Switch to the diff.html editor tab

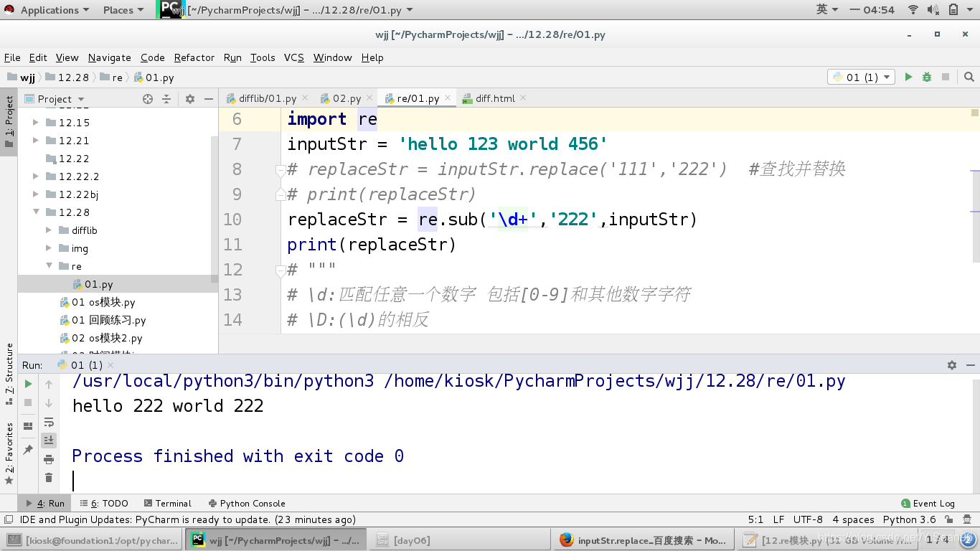click(x=494, y=98)
